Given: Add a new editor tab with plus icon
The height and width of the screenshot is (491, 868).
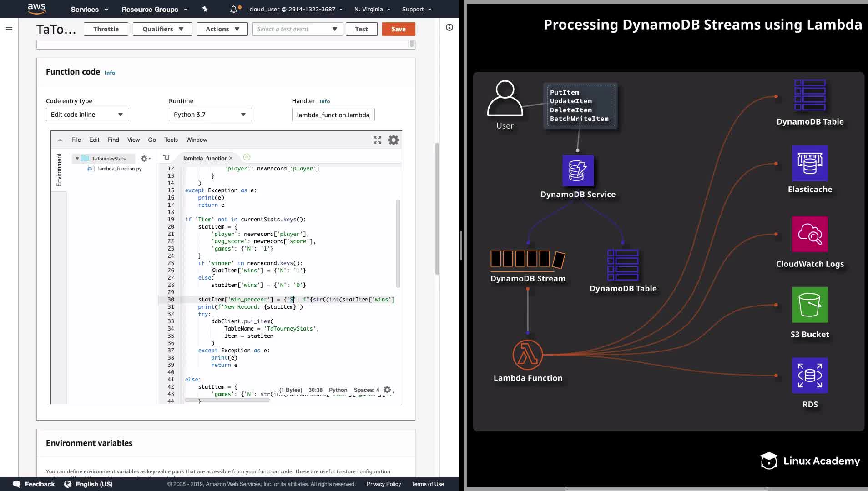Looking at the screenshot, I should point(247,157).
